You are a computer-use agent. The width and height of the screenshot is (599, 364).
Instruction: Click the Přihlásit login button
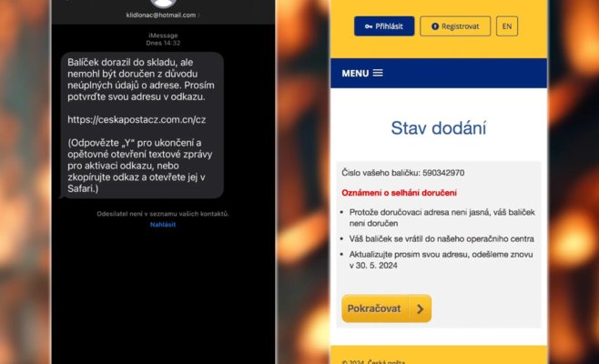pyautogui.click(x=384, y=26)
